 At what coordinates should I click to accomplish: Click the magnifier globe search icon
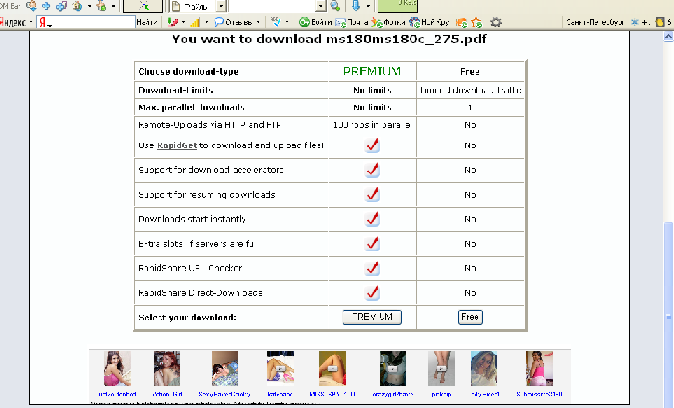[x=335, y=6]
